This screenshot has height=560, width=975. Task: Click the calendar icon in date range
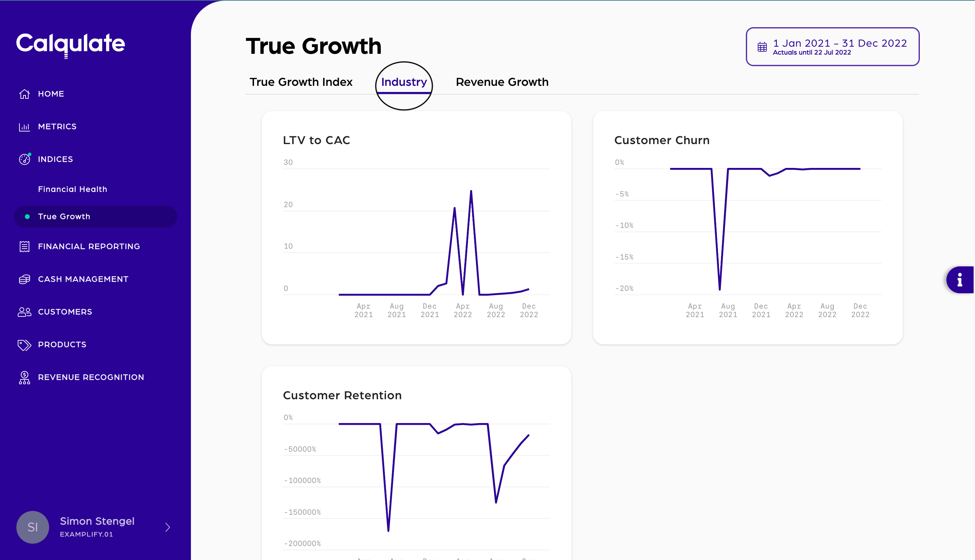(762, 47)
